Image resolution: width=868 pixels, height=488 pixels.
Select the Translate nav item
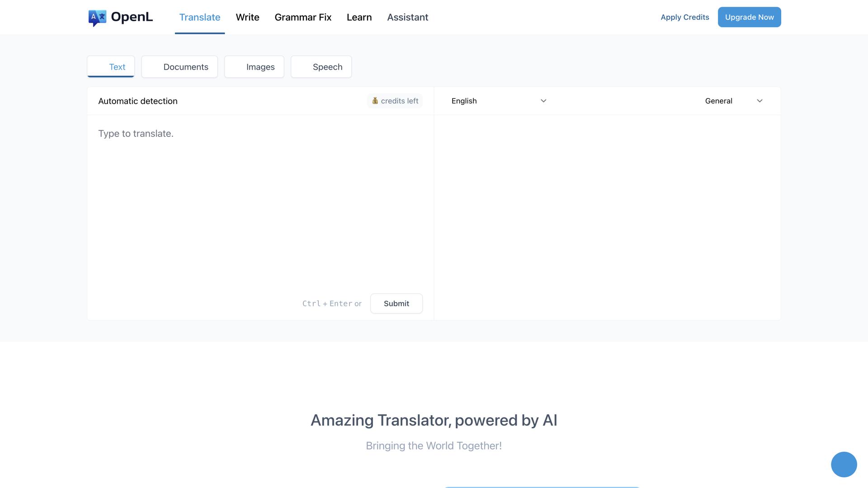tap(200, 17)
